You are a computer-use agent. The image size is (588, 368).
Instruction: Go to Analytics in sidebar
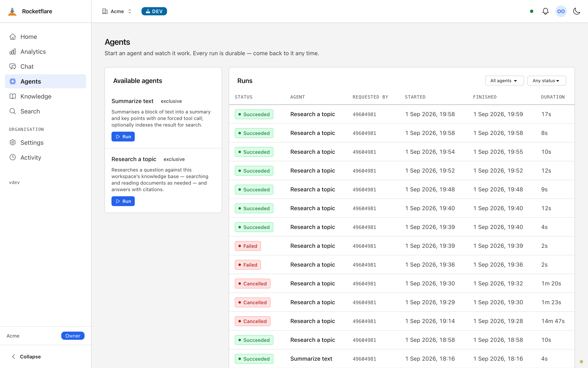(x=46, y=52)
